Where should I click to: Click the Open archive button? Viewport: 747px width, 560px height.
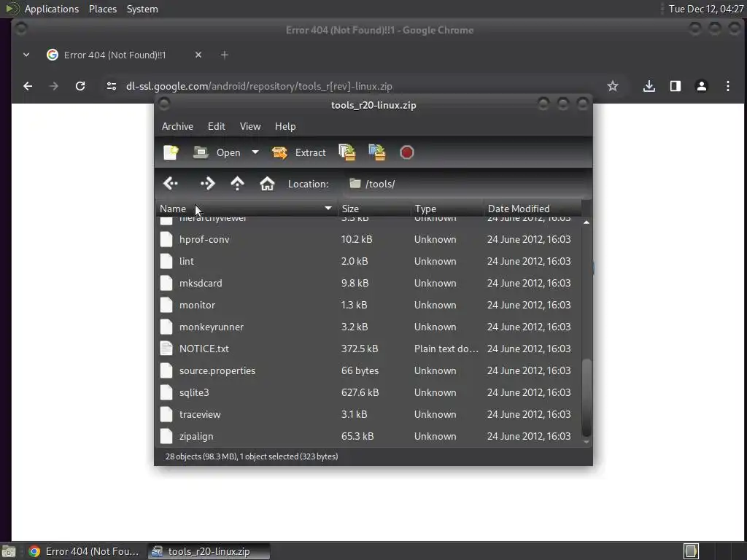[x=217, y=152]
